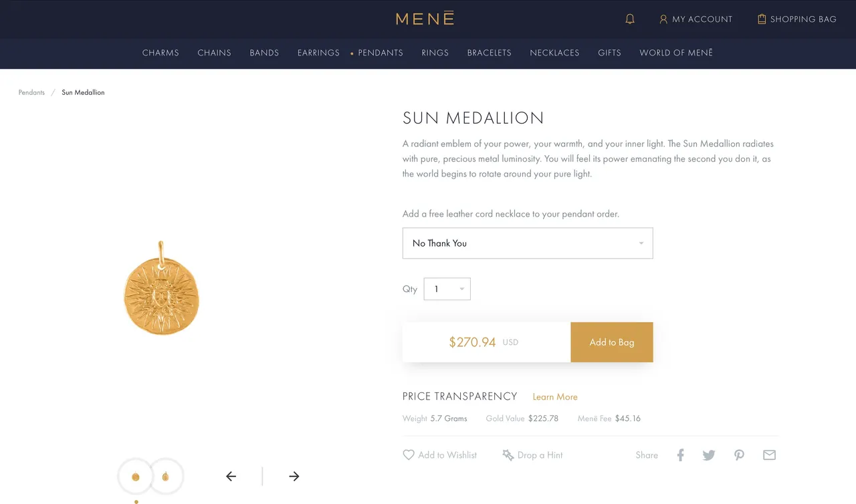Go to the Charms menu
This screenshot has width=856, height=504.
pos(160,53)
